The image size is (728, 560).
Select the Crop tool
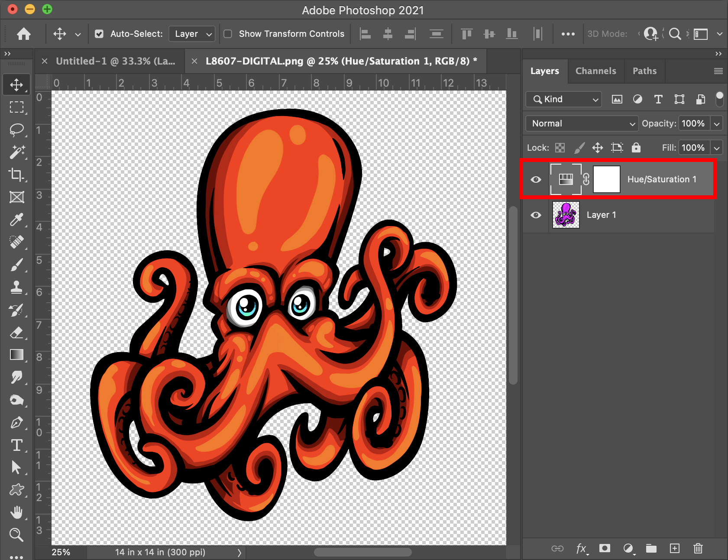(x=16, y=175)
